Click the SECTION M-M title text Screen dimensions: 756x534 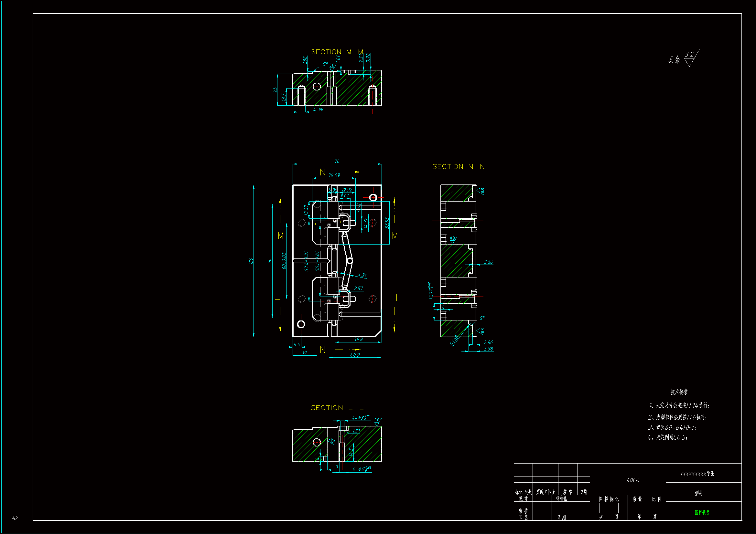click(337, 52)
